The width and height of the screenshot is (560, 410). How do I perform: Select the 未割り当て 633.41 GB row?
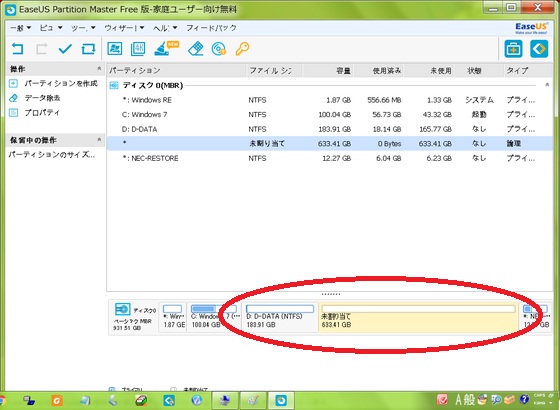[329, 144]
